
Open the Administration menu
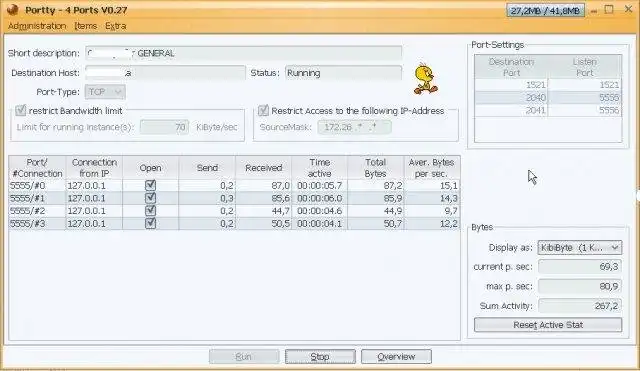37,26
